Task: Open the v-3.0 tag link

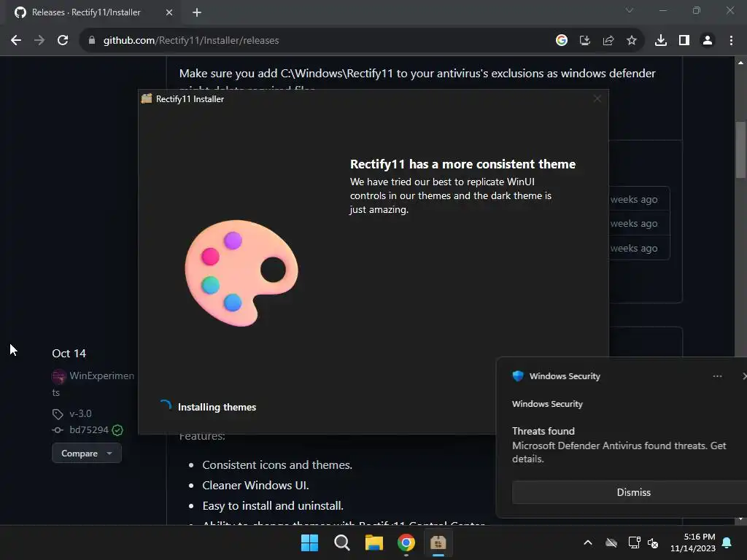Action: coord(80,414)
